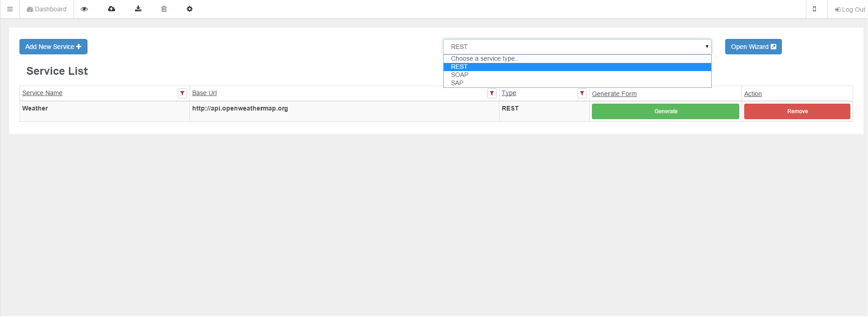Click the trash bin icon

point(164,9)
